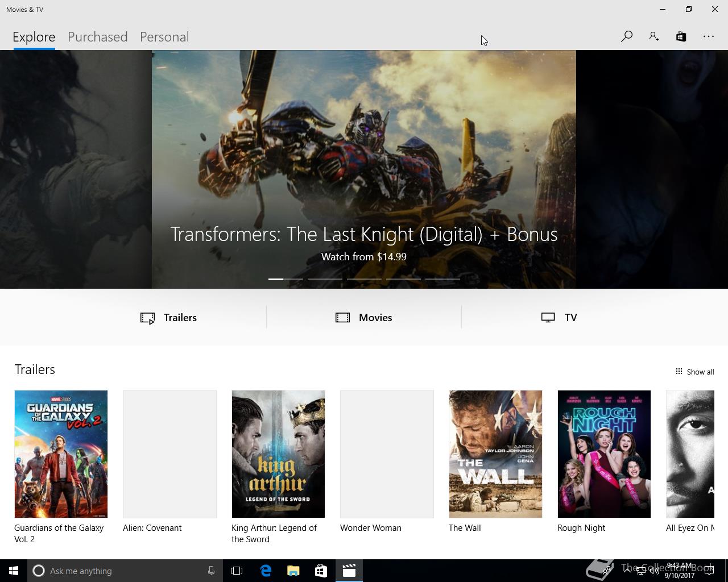Open the Store bag icon in header
728x582 pixels.
tap(681, 36)
